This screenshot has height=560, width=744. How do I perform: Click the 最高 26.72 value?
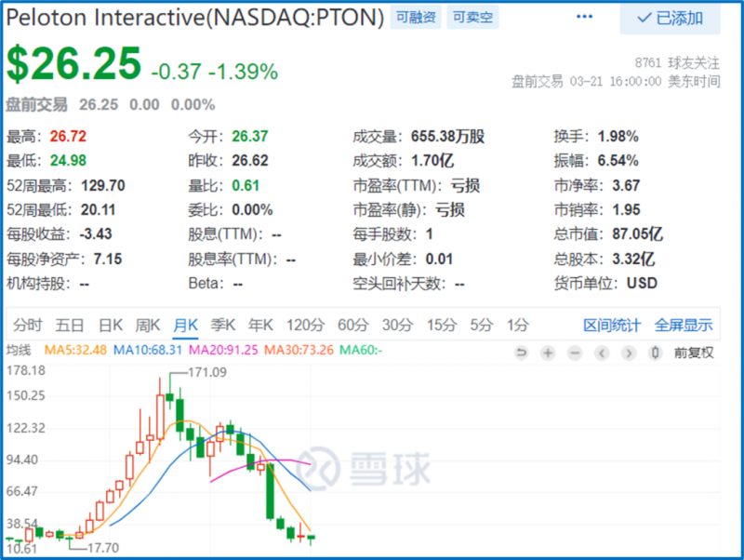click(x=68, y=136)
